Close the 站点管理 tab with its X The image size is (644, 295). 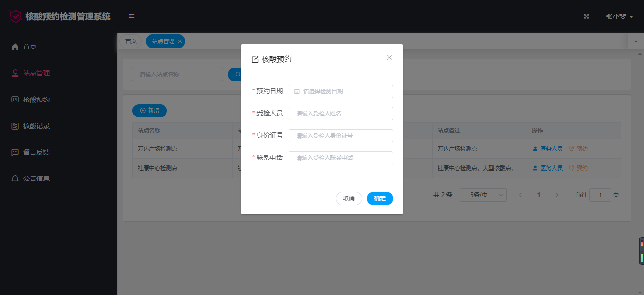(180, 41)
